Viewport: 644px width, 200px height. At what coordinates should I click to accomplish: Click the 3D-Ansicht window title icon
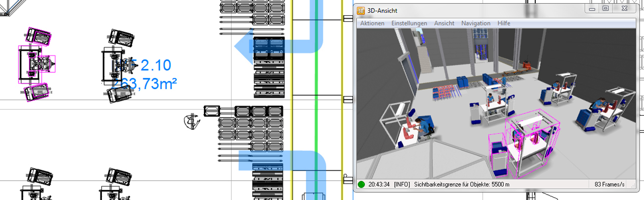(x=361, y=10)
